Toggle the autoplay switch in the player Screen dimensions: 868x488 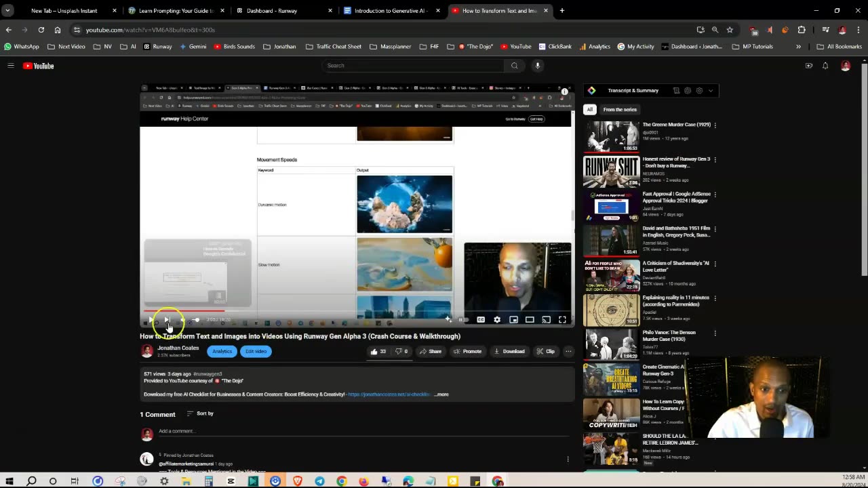point(462,320)
